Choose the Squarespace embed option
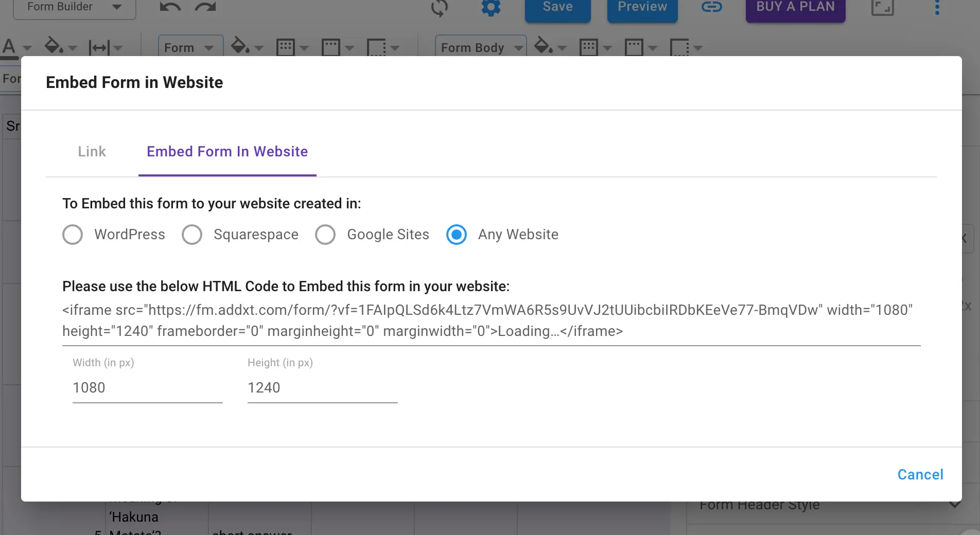980x535 pixels. (x=191, y=235)
